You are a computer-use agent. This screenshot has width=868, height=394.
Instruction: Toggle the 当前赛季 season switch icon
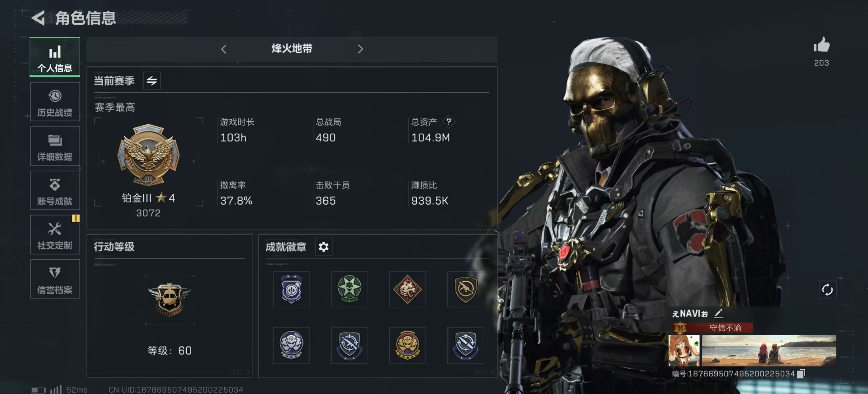click(152, 80)
